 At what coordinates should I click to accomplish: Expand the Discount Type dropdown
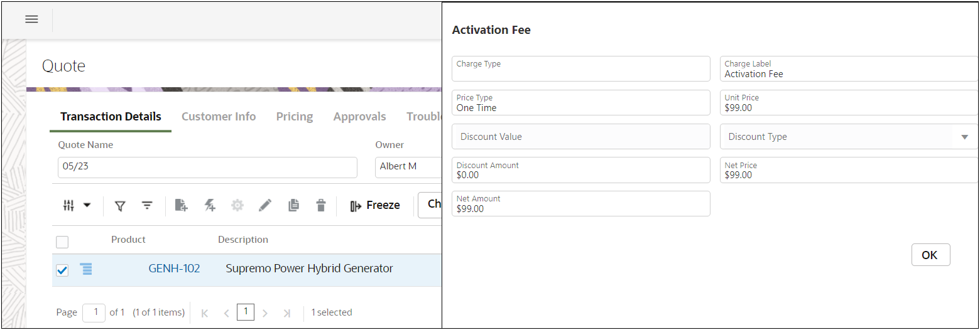tap(964, 137)
